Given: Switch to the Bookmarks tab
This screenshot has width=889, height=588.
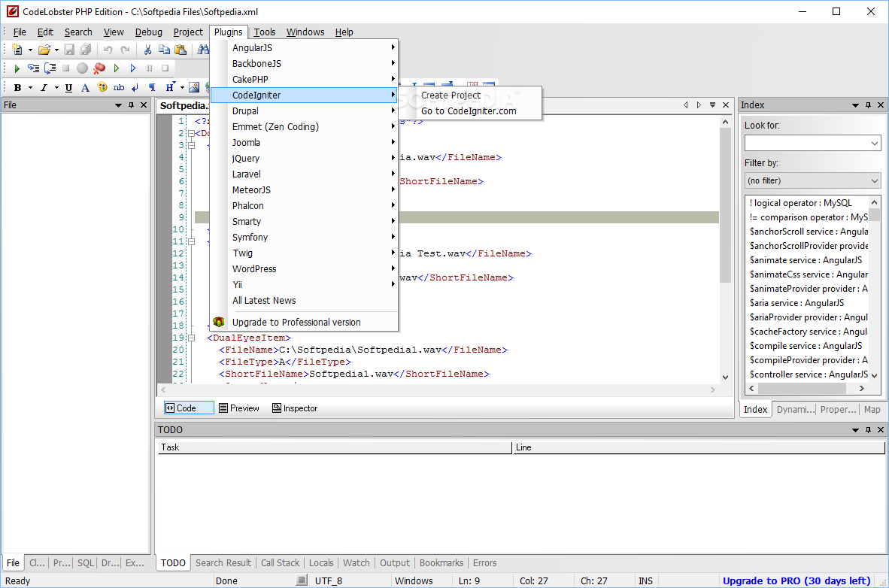Looking at the screenshot, I should (x=441, y=563).
